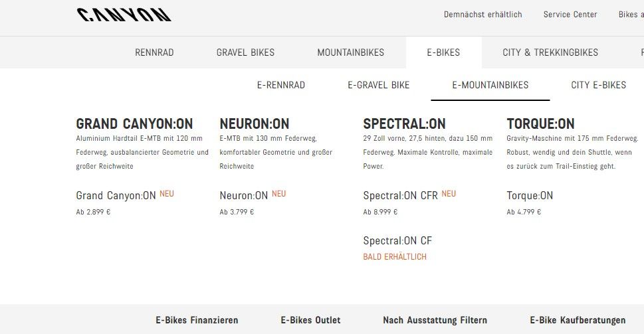Open Grand Canyon:ON model link
Viewport: 644px width, 334px height.
tap(116, 195)
